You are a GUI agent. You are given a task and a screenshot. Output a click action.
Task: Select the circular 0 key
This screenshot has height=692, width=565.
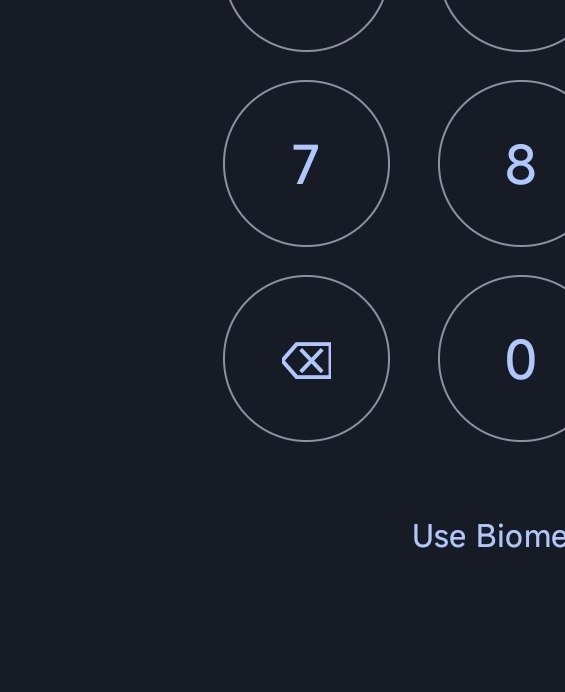coord(502,358)
